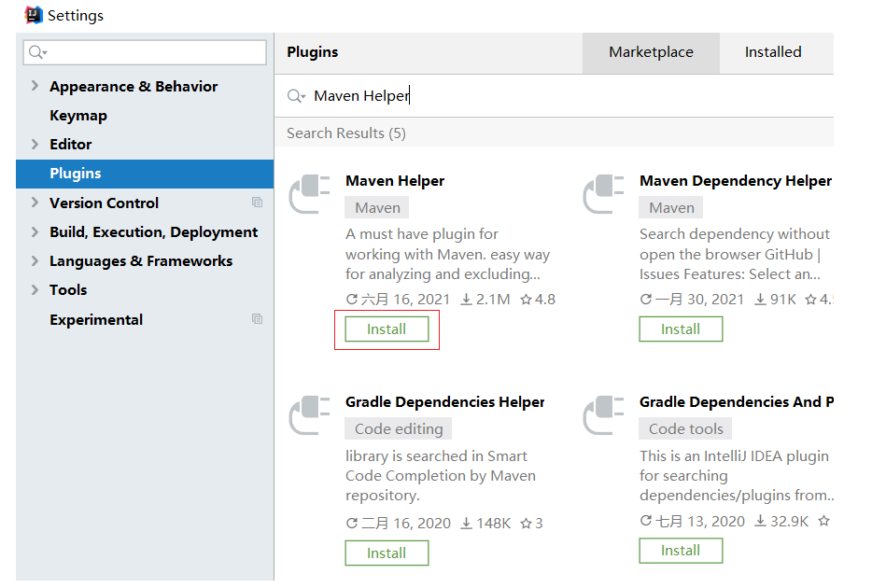Image resolution: width=872 pixels, height=588 pixels.
Task: Focus the plugin search field with Maven Helper
Action: tap(554, 95)
